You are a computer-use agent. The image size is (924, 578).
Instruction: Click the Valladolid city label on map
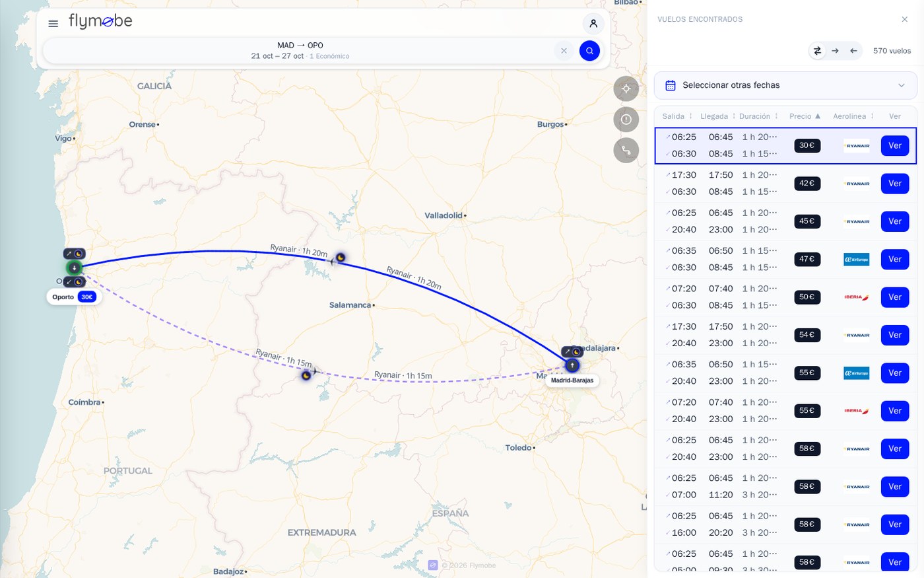(444, 215)
